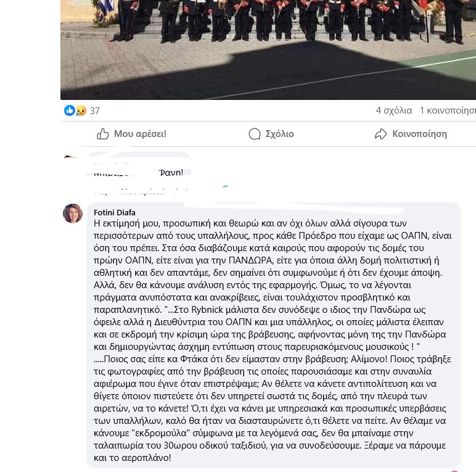
Task: Open Fotini Diafa's profile picture
Action: pos(73,213)
